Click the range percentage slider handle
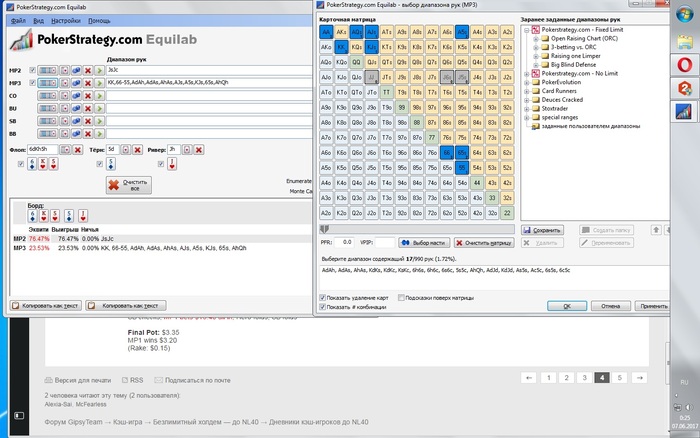 coord(325,229)
